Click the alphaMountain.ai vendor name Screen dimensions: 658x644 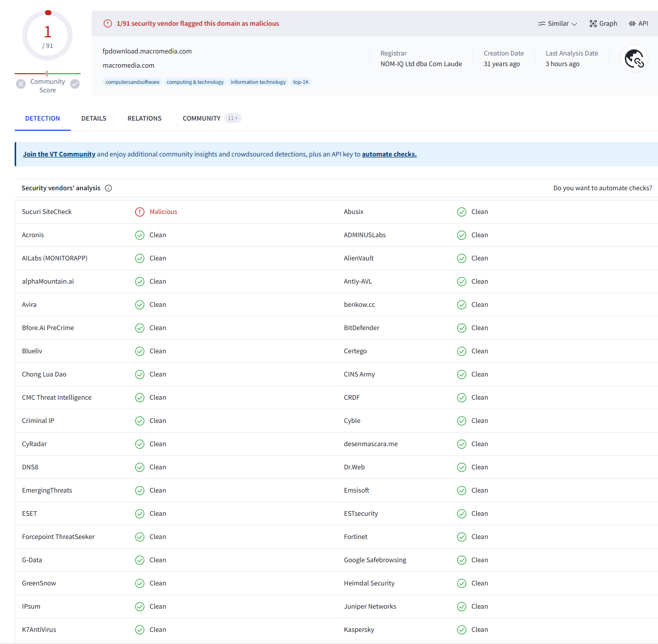48,282
